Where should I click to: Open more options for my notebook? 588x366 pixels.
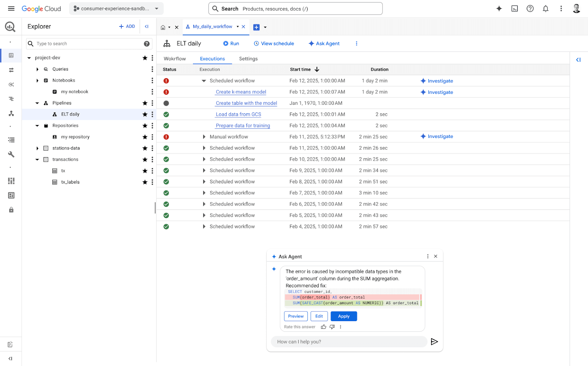(152, 92)
